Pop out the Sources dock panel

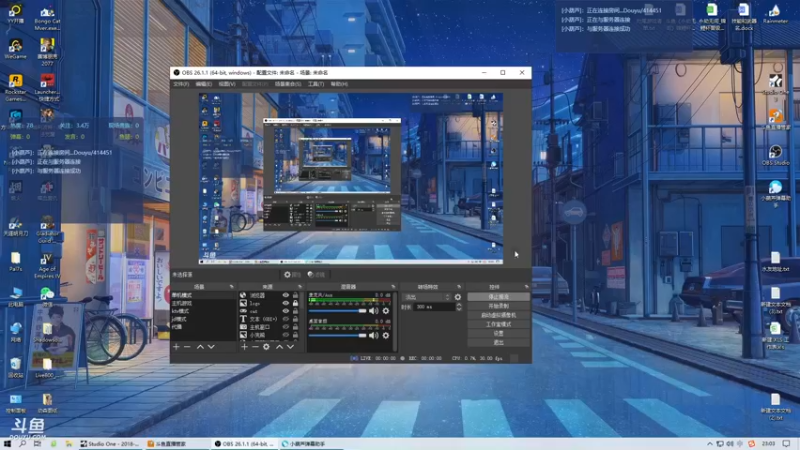tap(299, 287)
